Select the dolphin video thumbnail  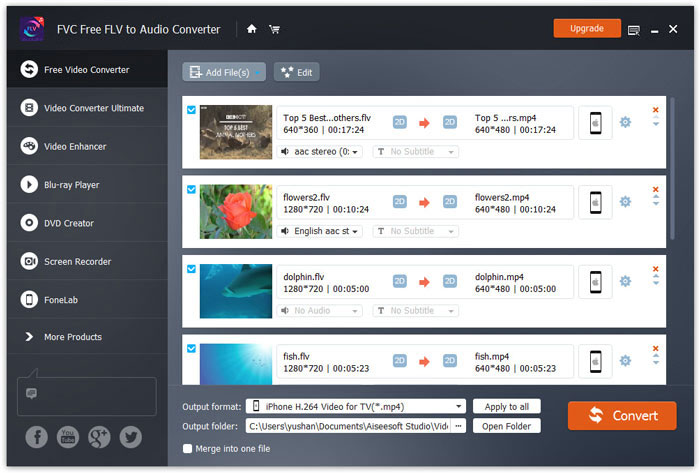point(236,291)
